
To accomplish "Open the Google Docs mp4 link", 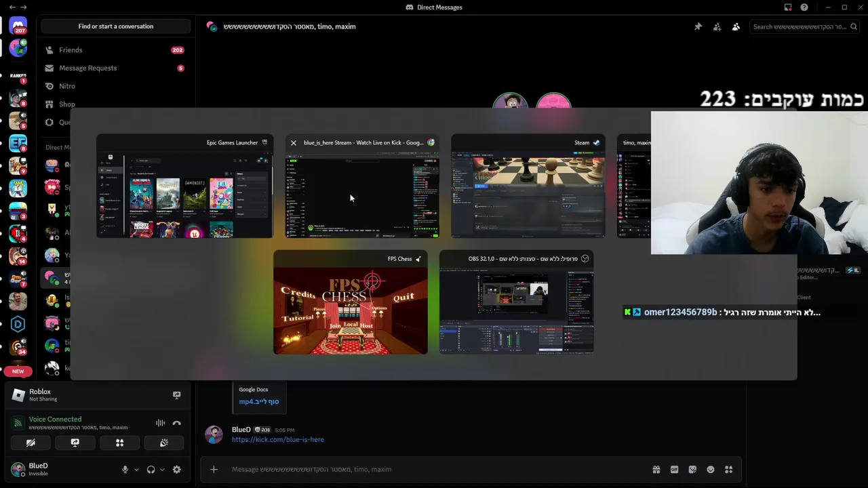I will [x=258, y=402].
